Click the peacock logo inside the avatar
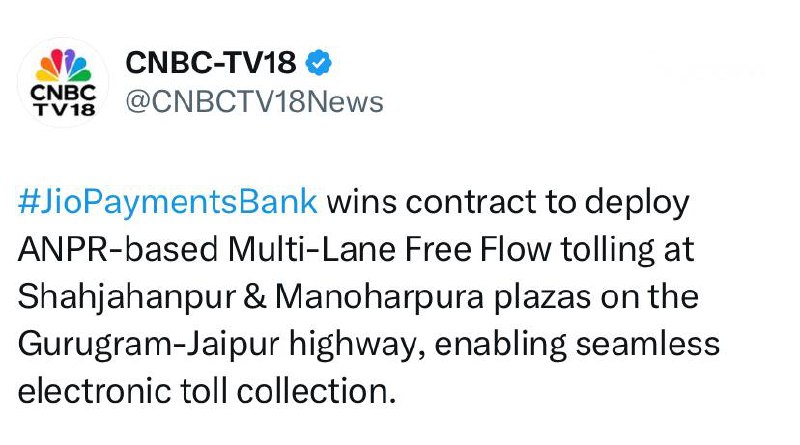Screen dimensions: 800x445 63,65
